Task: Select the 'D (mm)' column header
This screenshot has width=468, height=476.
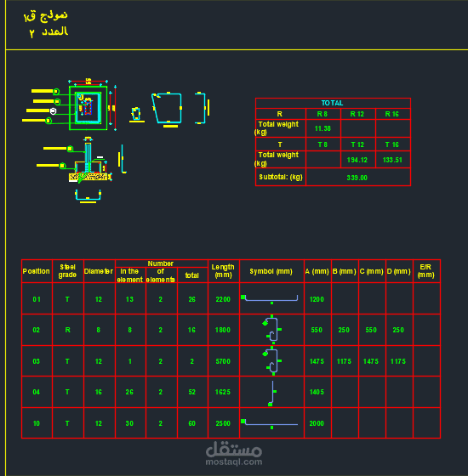Action: click(399, 271)
